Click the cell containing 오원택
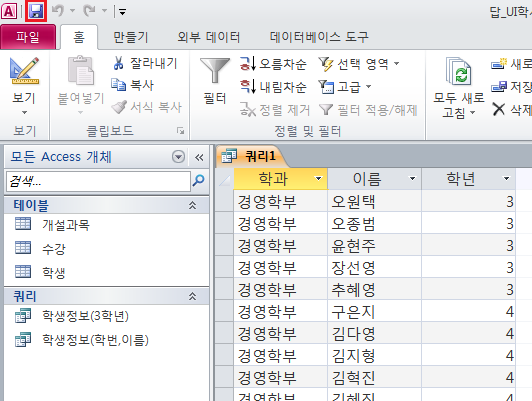Viewport: 532px width, 401px height. click(x=375, y=202)
